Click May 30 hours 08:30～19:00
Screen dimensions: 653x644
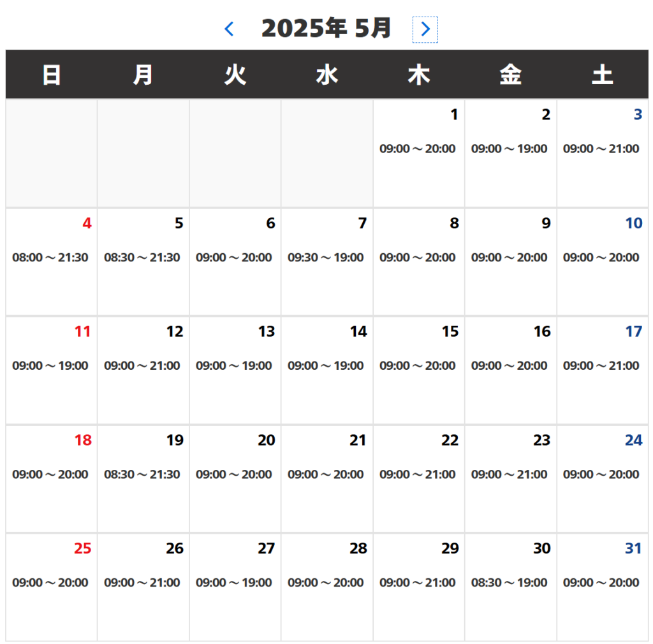pyautogui.click(x=510, y=583)
